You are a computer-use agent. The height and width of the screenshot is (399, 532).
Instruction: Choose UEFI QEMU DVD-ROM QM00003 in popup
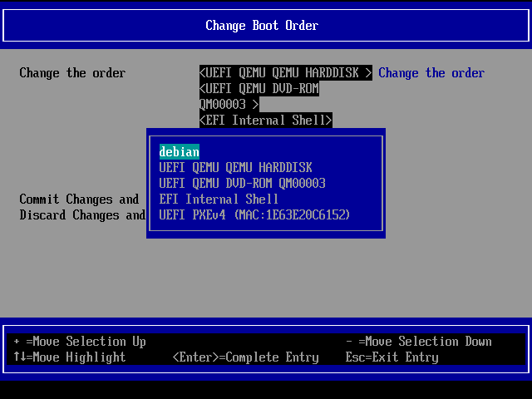(x=242, y=184)
